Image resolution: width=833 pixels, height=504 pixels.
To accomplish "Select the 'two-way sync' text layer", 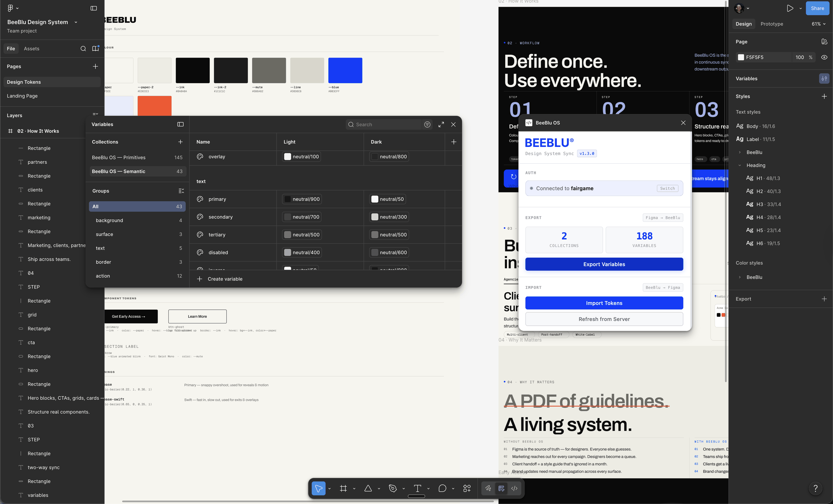I will pos(44,468).
